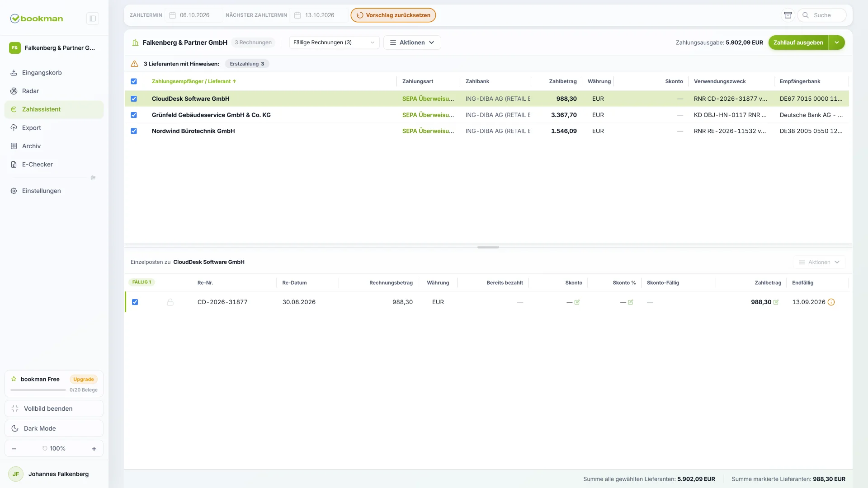The width and height of the screenshot is (868, 488).
Task: Toggle the select-all suppliers checkbox
Action: pyautogui.click(x=134, y=81)
